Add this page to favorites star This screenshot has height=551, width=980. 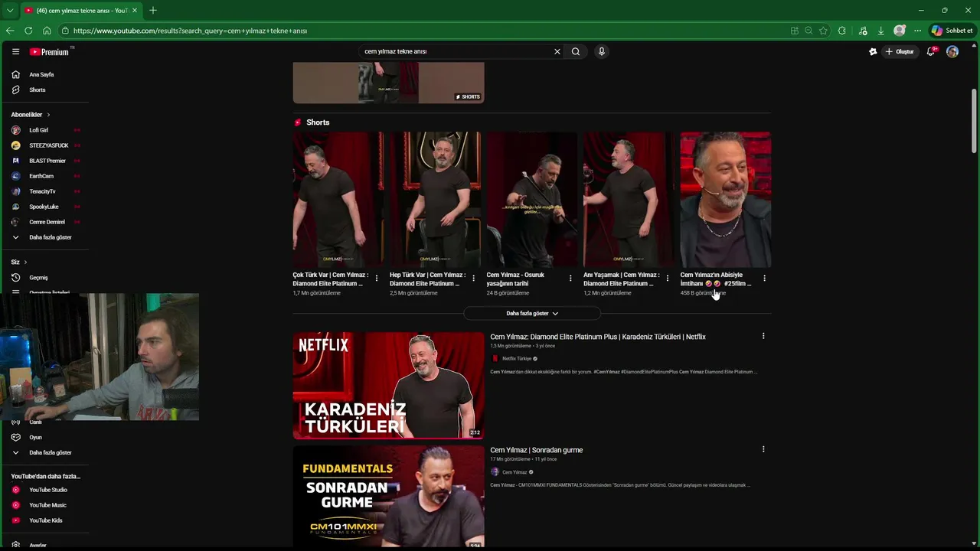823,31
